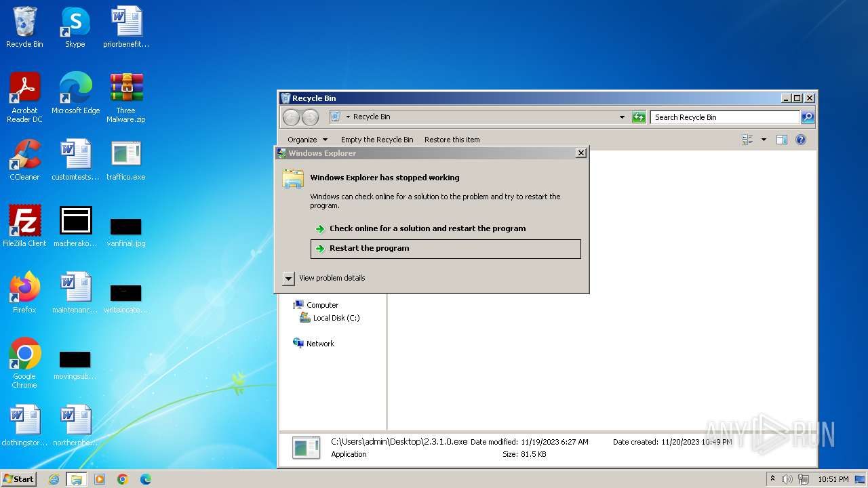Open FileZilla Client shortcut
Image resolution: width=868 pixels, height=488 pixels.
24,226
